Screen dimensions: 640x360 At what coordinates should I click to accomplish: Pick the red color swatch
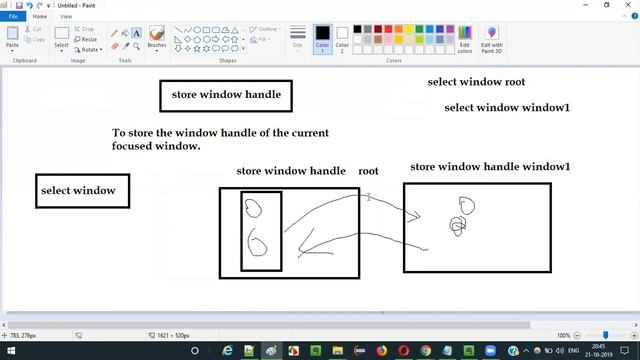[x=388, y=29]
